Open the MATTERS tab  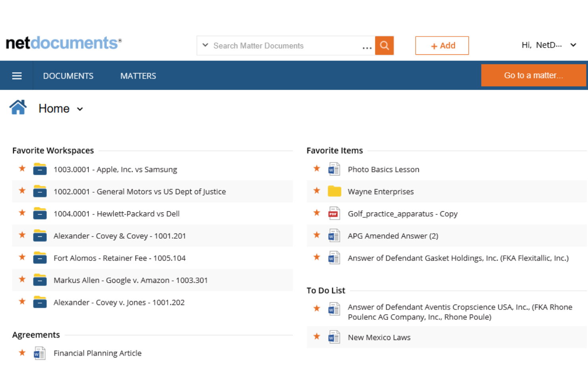coord(138,76)
